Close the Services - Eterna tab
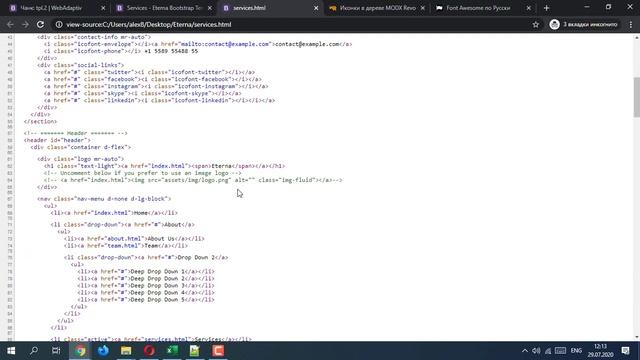Image resolution: width=640 pixels, height=360 pixels. (x=210, y=8)
